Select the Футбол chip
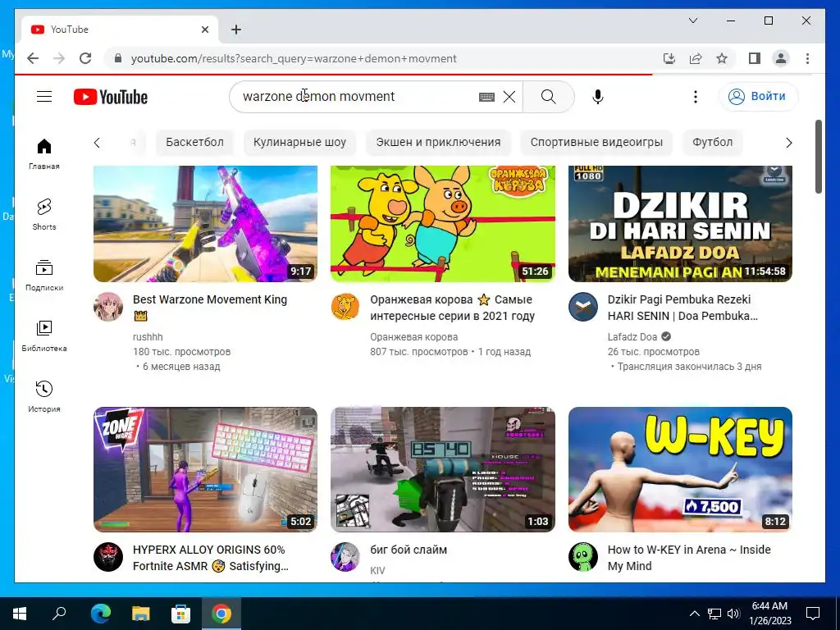This screenshot has width=840, height=630. click(x=712, y=142)
